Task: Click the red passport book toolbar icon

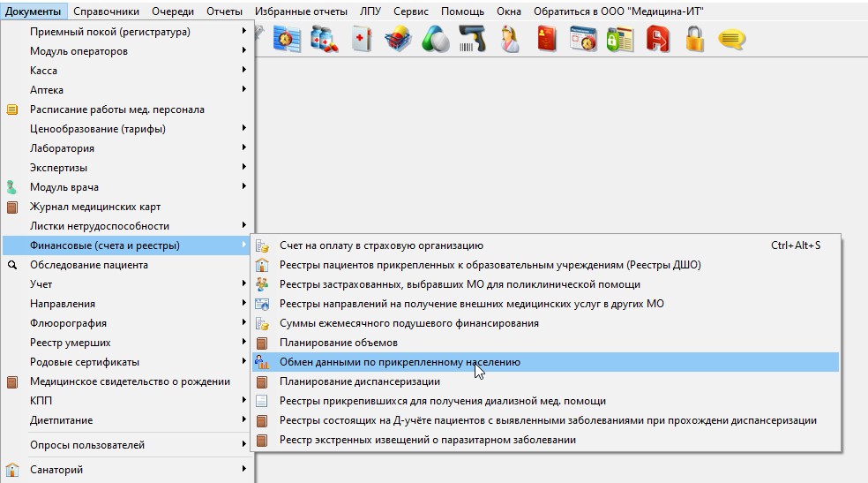Action: pyautogui.click(x=547, y=40)
